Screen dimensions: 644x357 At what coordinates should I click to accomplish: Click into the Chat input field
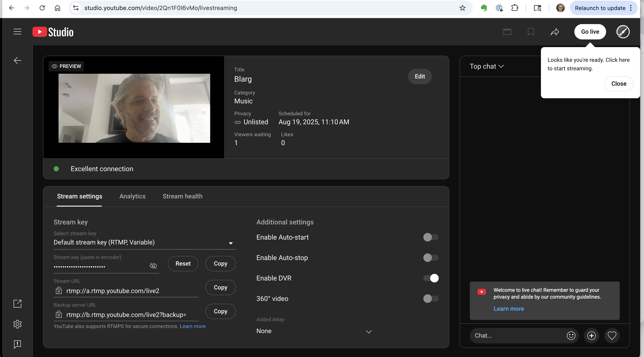pyautogui.click(x=517, y=335)
